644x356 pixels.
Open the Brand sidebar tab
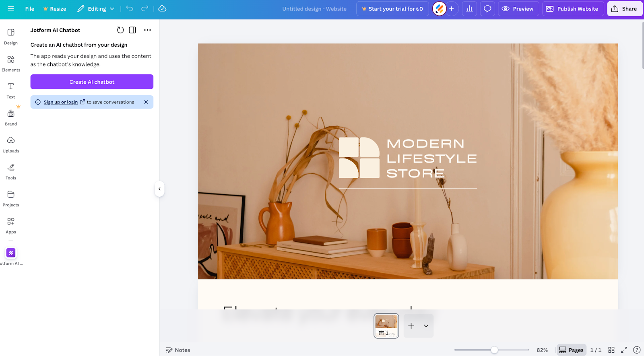coord(11,117)
